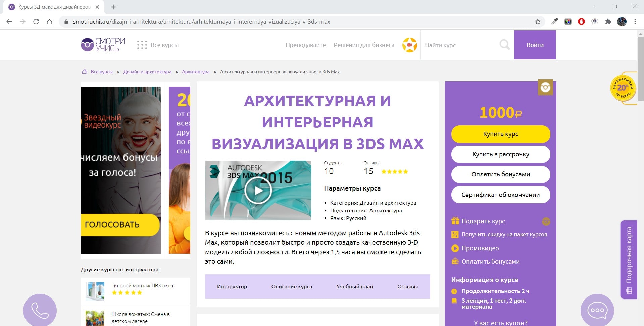The width and height of the screenshot is (644, 326).
Task: Click the address bar URL
Action: (201, 22)
